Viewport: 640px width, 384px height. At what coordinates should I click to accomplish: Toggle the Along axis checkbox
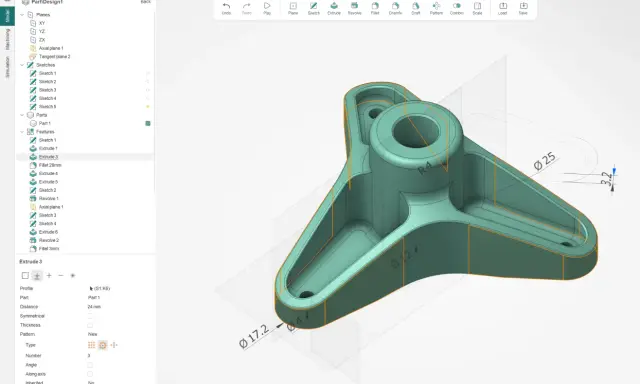tap(90, 374)
